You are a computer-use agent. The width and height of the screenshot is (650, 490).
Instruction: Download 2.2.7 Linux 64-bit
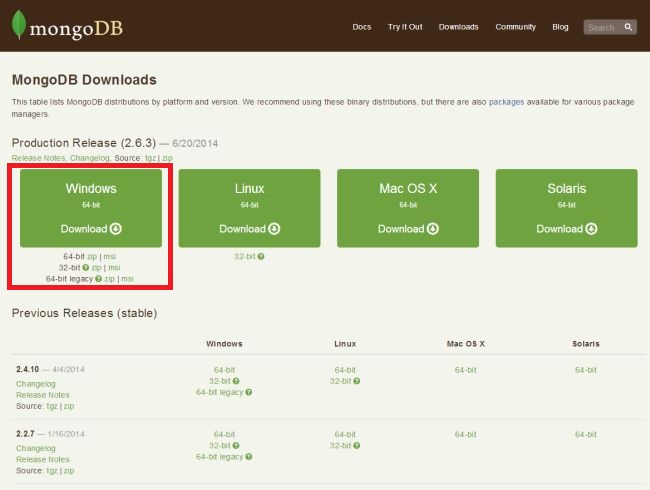345,434
